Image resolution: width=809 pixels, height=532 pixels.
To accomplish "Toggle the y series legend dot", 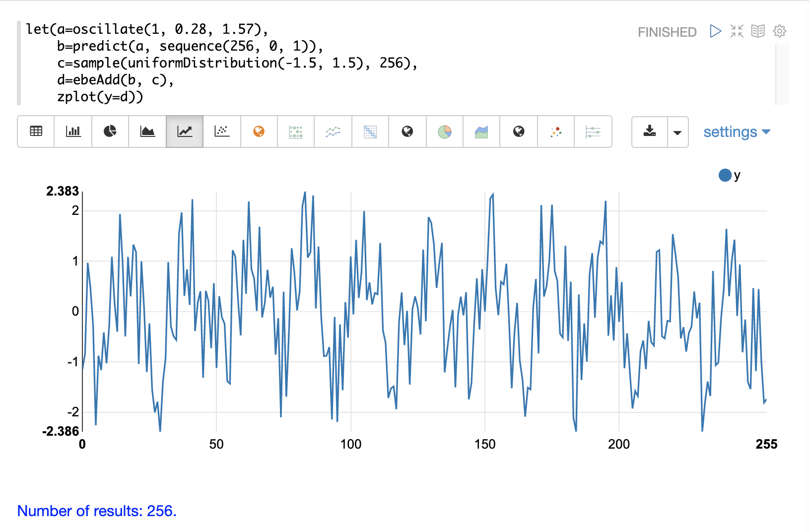I will click(725, 175).
